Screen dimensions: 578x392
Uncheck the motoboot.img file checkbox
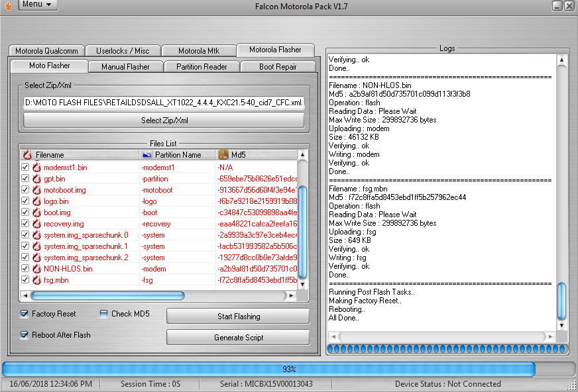(25, 189)
